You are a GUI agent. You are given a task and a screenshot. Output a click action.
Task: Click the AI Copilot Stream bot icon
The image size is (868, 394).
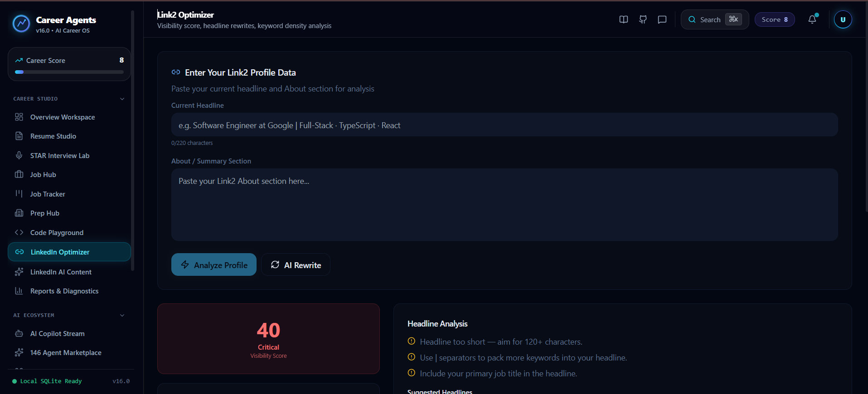[x=19, y=333]
